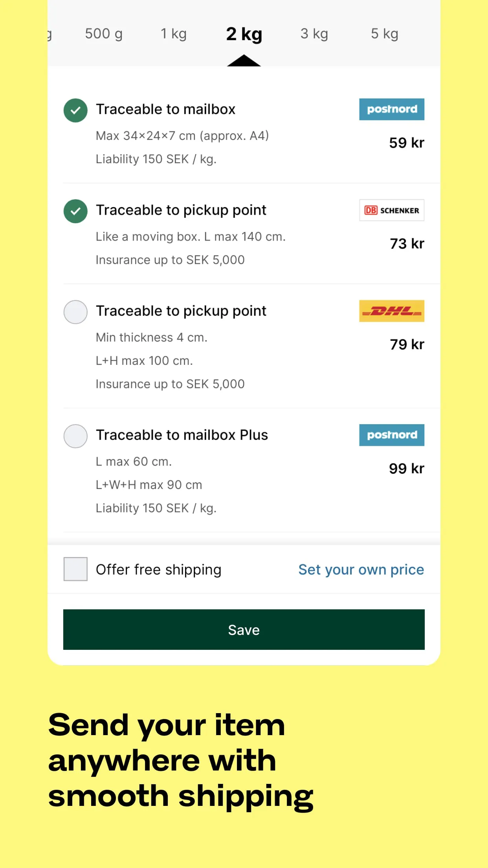The image size is (488, 868).
Task: Select the currently active 2 kg tab
Action: (244, 34)
